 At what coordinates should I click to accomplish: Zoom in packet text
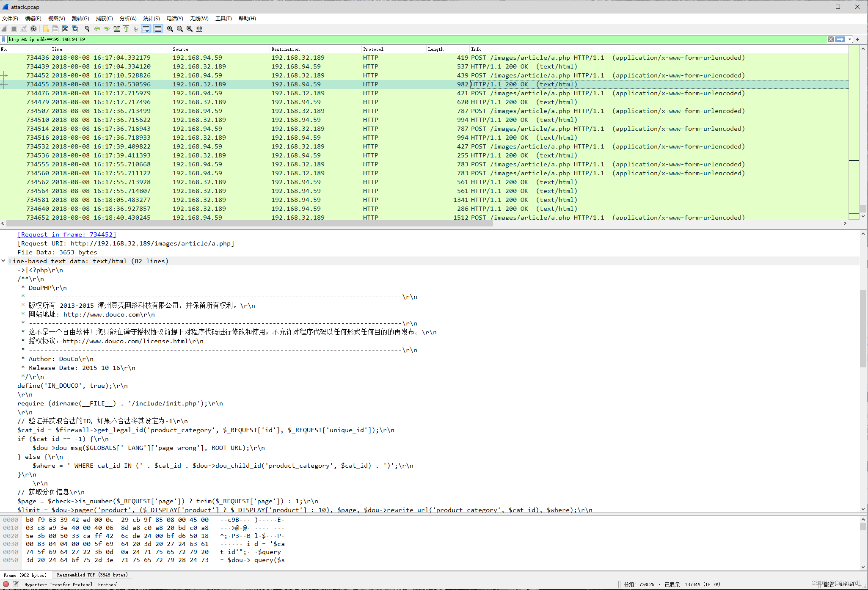coord(170,29)
